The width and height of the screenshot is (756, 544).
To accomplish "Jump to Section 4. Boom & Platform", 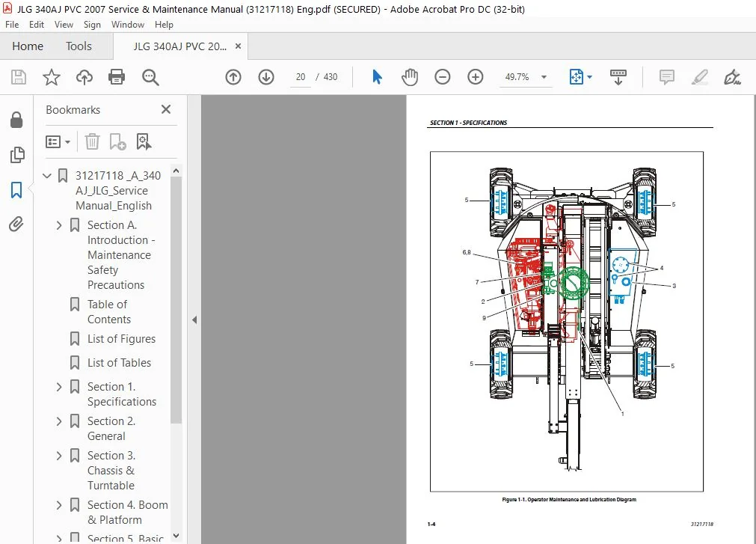I will click(128, 512).
